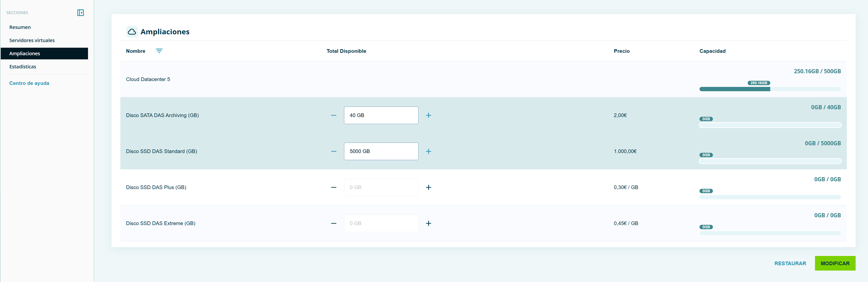Click the Nombre column header
The height and width of the screenshot is (282, 868).
135,51
